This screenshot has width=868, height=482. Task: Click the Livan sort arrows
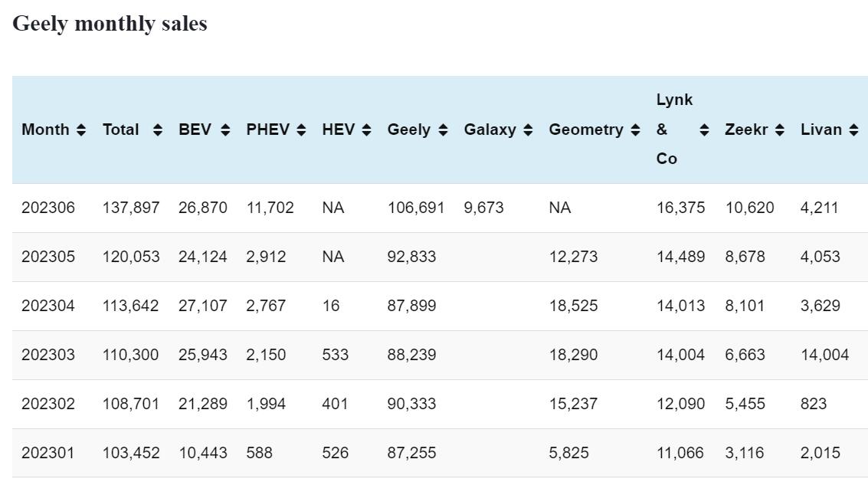[x=853, y=130]
